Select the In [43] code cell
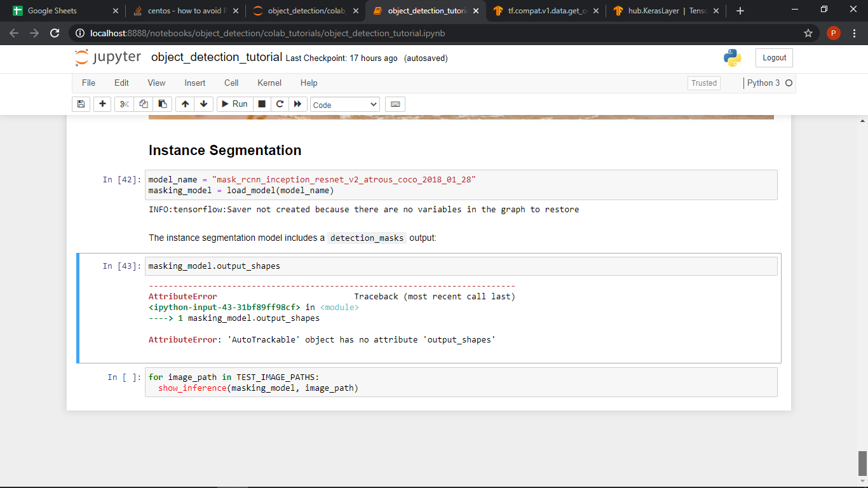Screen dimensions: 868x488 tap(381, 266)
